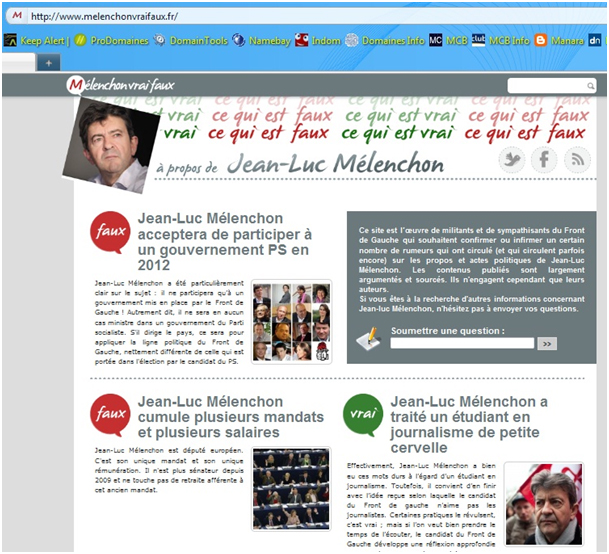Open the MCB bookmark
609x554 pixels.
coord(457,40)
